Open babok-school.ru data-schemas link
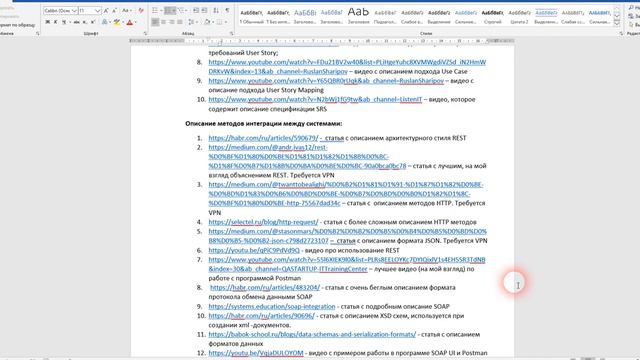640x360 pixels. click(312, 334)
